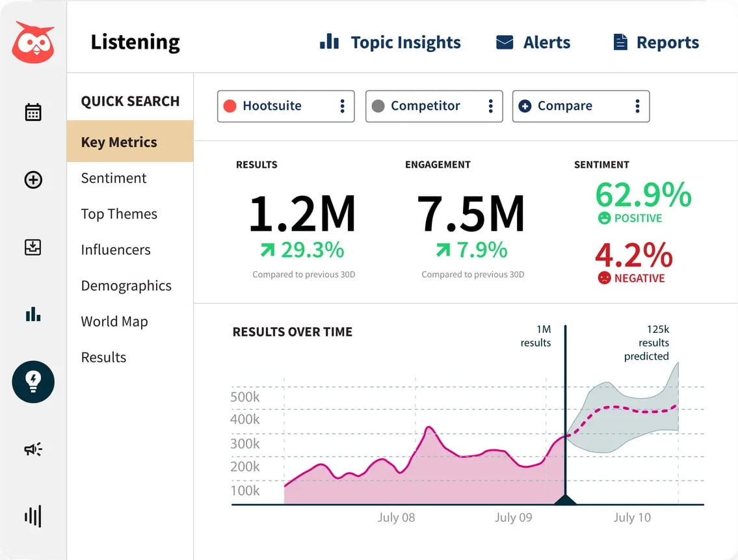Click the ENGAGEMENT metric heading
This screenshot has width=738, height=560.
click(x=438, y=165)
